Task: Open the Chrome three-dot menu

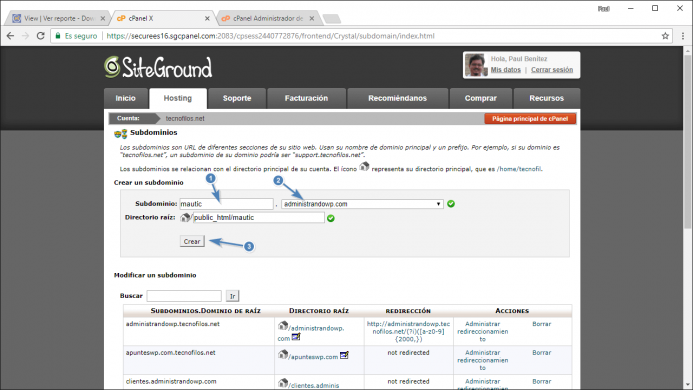Action: click(x=683, y=36)
